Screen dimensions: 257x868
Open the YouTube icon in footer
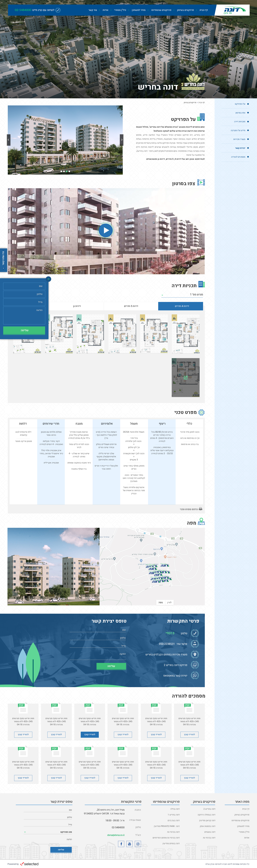point(130,844)
